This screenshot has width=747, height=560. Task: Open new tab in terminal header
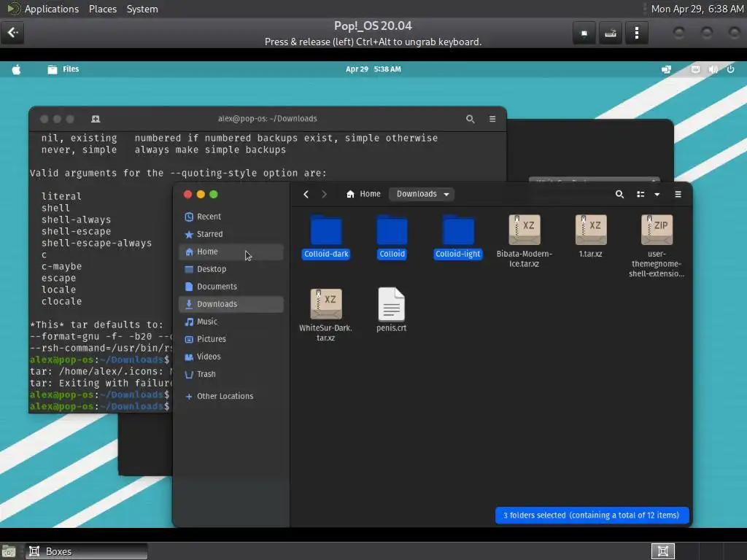click(96, 119)
